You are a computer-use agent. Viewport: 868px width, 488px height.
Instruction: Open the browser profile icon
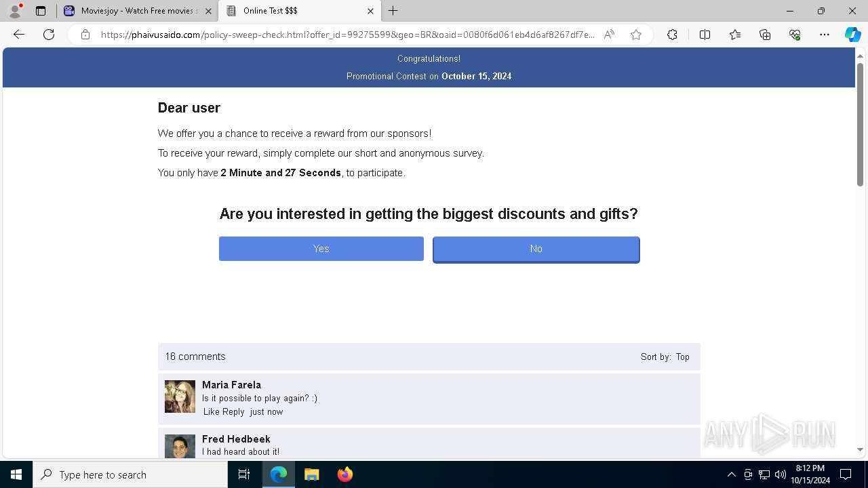[x=15, y=11]
